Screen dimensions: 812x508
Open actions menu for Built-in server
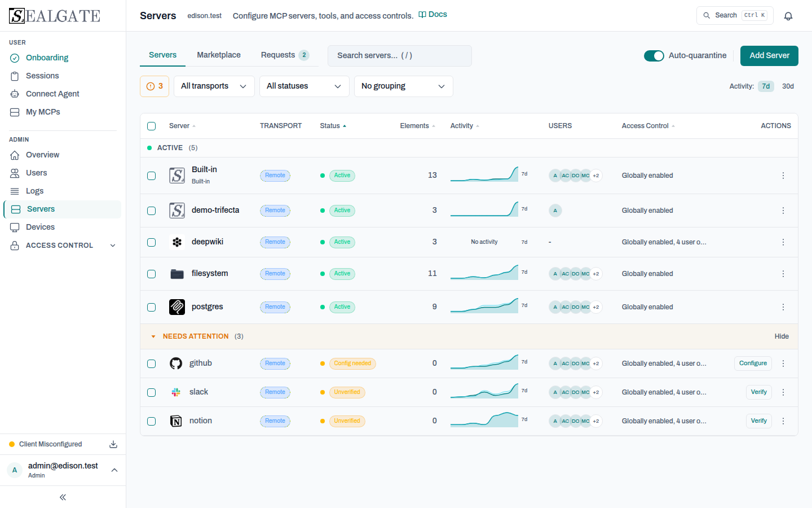783,176
